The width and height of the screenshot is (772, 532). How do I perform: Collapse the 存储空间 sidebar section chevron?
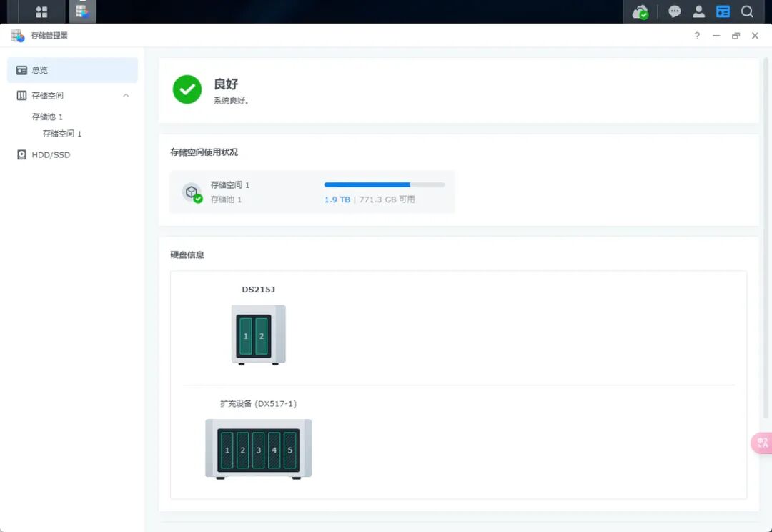[x=126, y=95]
